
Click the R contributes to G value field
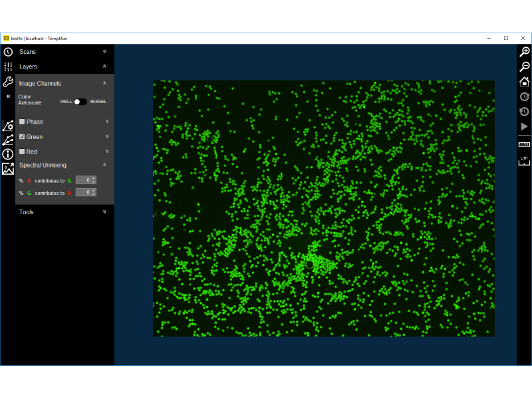point(86,180)
